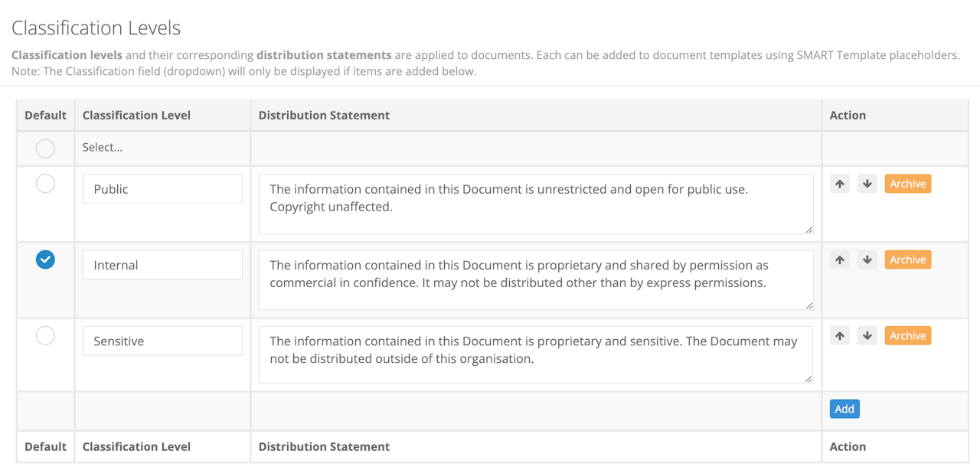
Task: Move the Internal row down
Action: 867,259
